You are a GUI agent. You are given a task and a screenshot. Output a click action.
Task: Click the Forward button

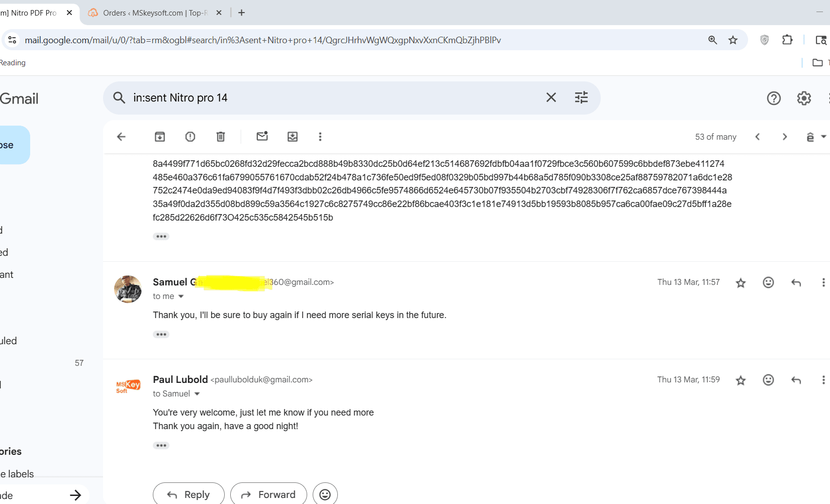click(268, 495)
